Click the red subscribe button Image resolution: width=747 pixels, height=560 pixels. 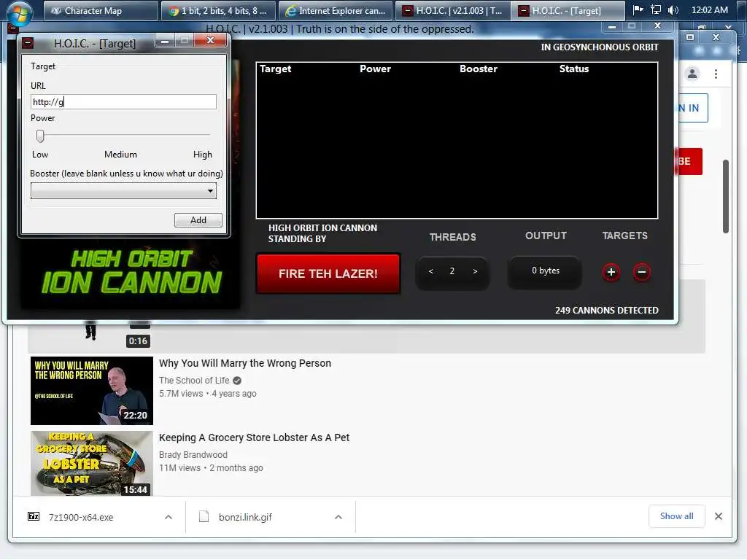(x=689, y=161)
